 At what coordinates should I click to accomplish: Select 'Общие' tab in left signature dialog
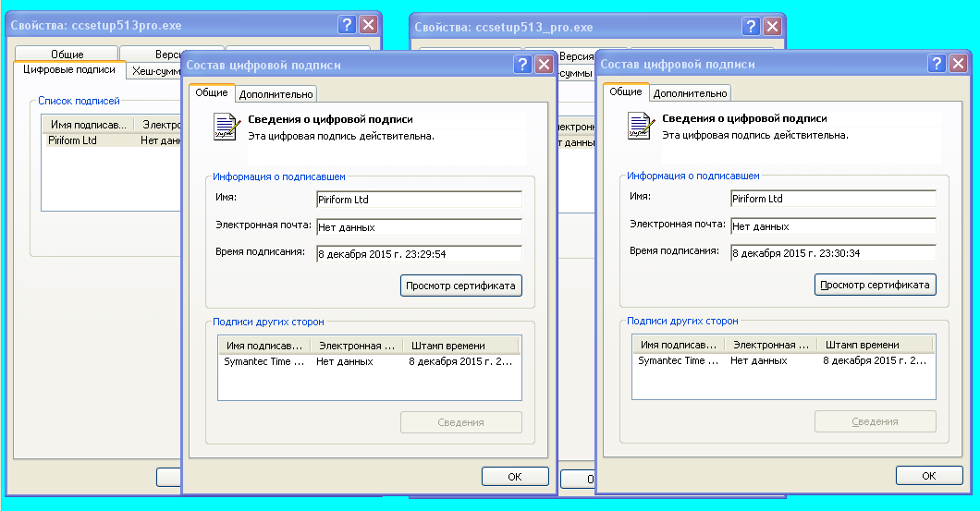coord(211,92)
